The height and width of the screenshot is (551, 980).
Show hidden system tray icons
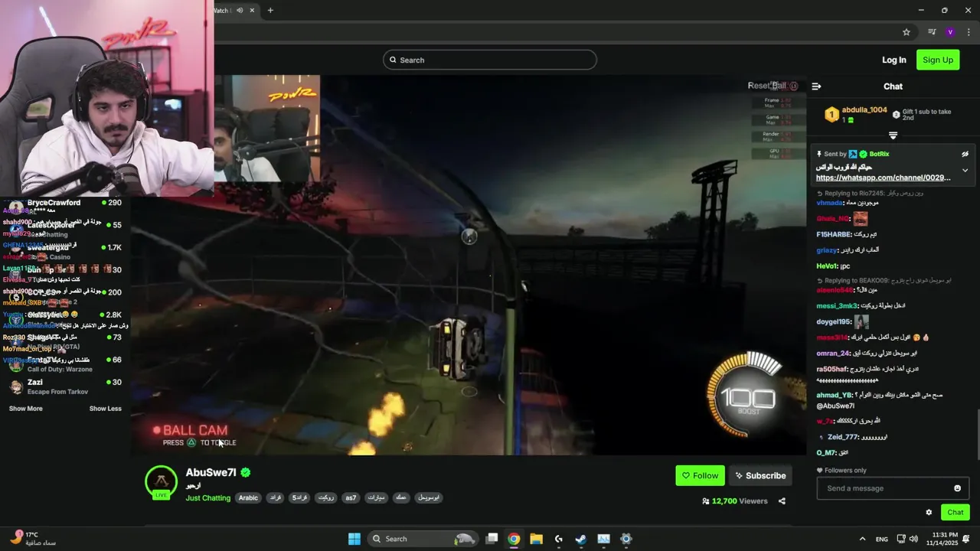(x=862, y=539)
